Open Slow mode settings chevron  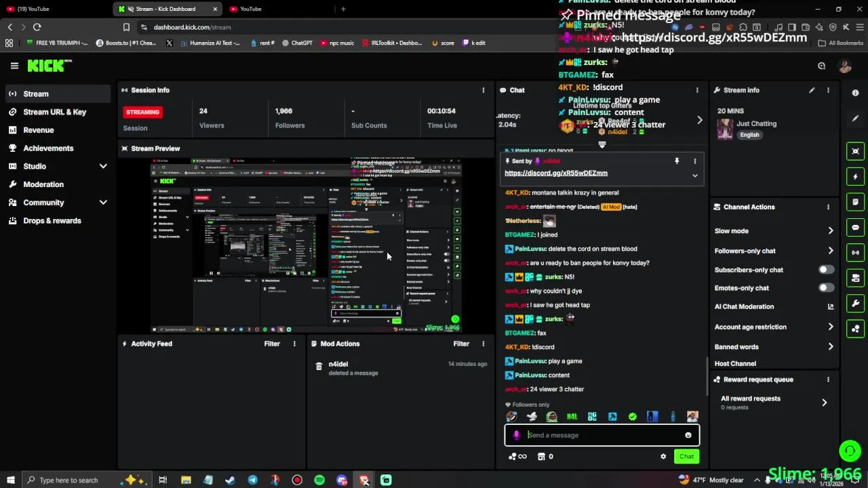[x=831, y=231]
